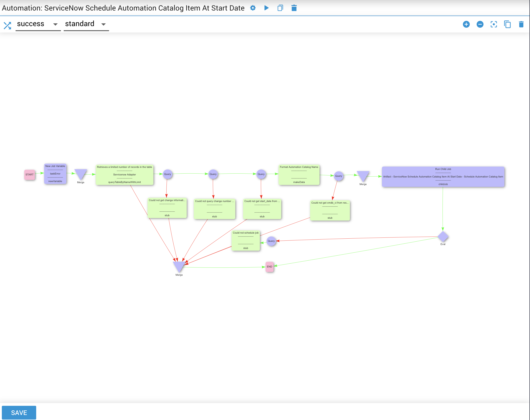The image size is (530, 420).
Task: Select Could not query change number stub
Action: (x=214, y=209)
